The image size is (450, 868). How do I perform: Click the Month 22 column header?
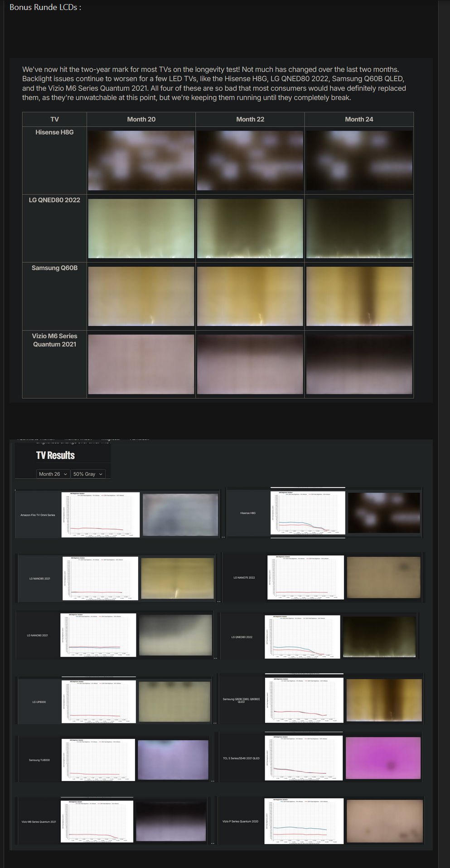coord(250,119)
